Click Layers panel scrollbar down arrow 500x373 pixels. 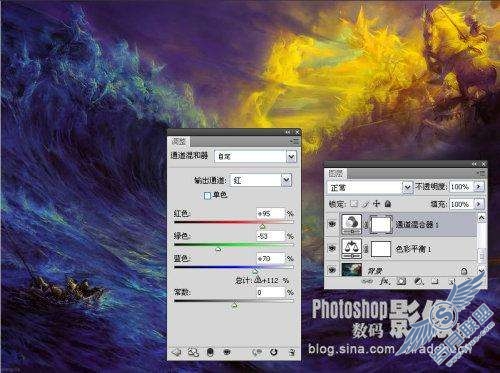[481, 270]
